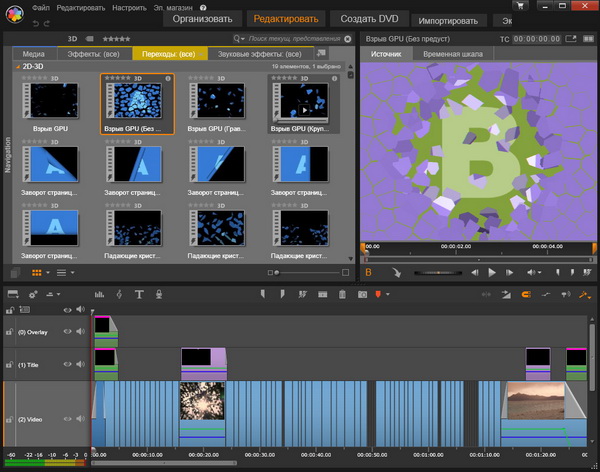
Task: Open the audio mixer icon
Action: pyautogui.click(x=99, y=294)
